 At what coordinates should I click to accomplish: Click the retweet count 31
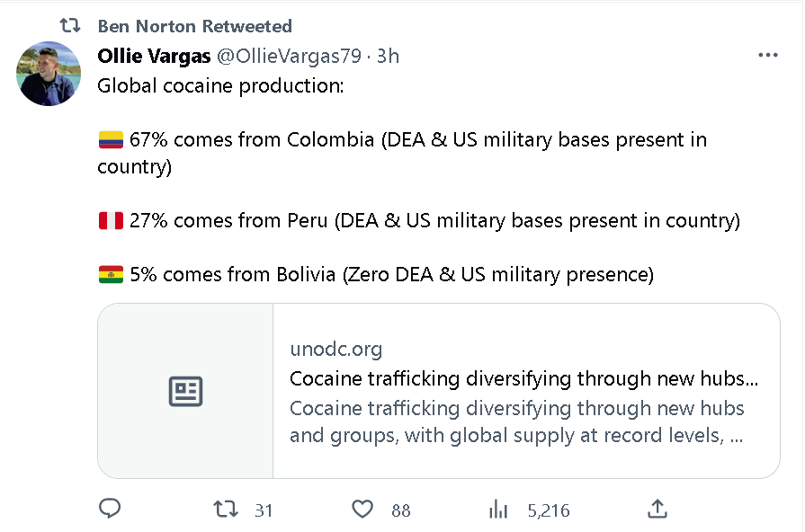coord(264,510)
